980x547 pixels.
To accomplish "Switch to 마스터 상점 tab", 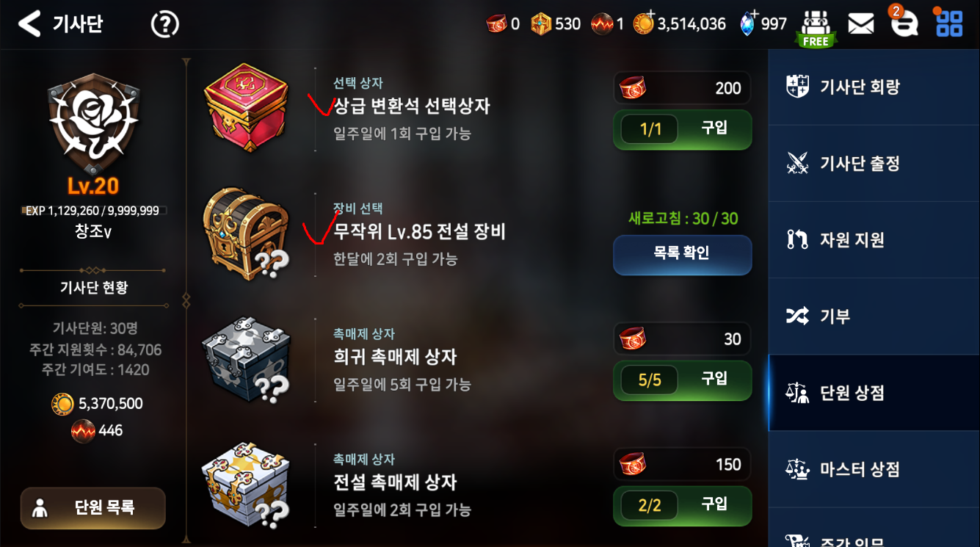I will point(874,468).
